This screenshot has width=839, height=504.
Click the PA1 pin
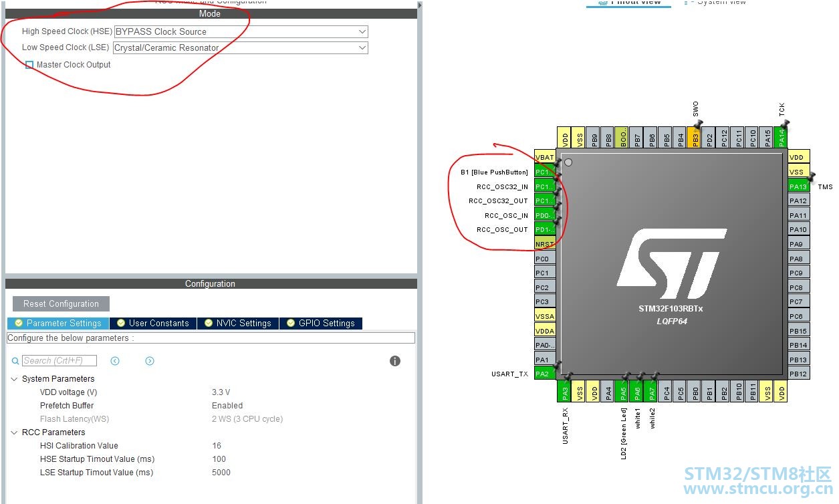point(545,360)
